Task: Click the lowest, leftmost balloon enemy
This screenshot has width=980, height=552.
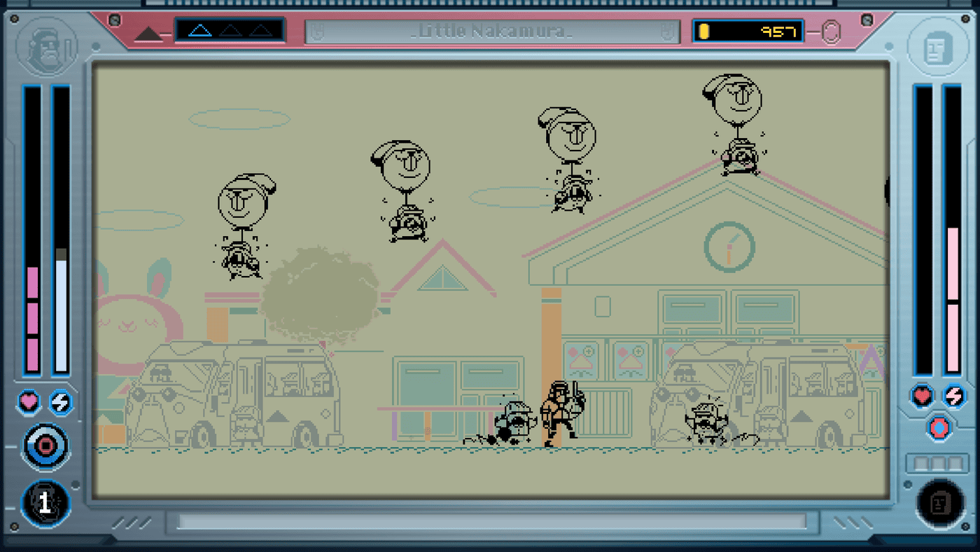Action: [x=244, y=226]
